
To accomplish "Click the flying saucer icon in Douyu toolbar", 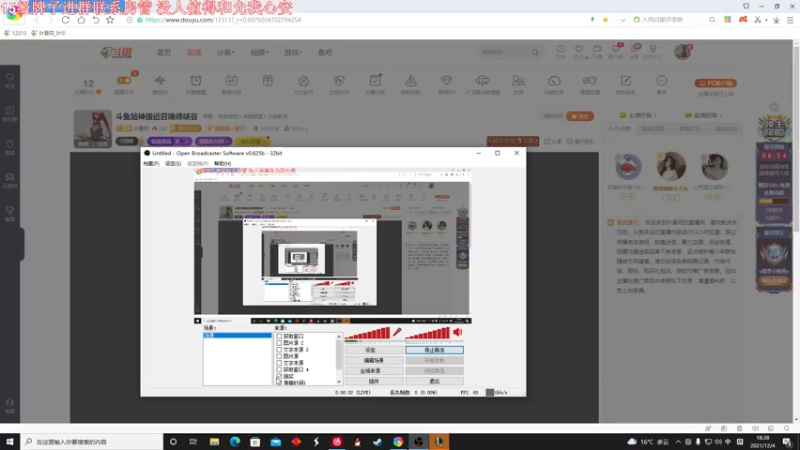I will coord(482,81).
